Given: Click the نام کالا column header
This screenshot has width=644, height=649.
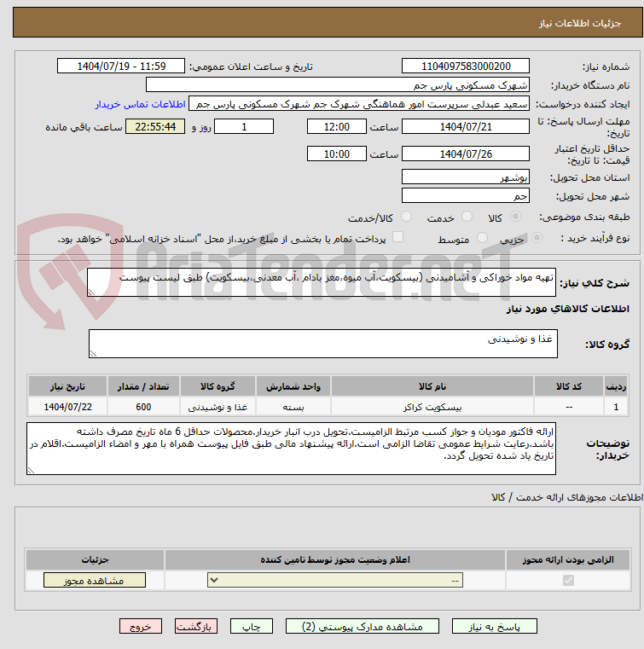Looking at the screenshot, I should point(432,386).
